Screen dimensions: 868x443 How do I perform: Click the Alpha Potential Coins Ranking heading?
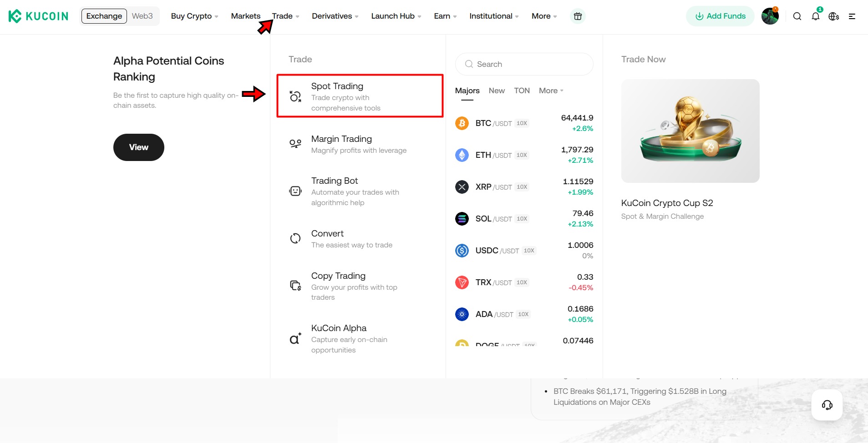pos(168,69)
